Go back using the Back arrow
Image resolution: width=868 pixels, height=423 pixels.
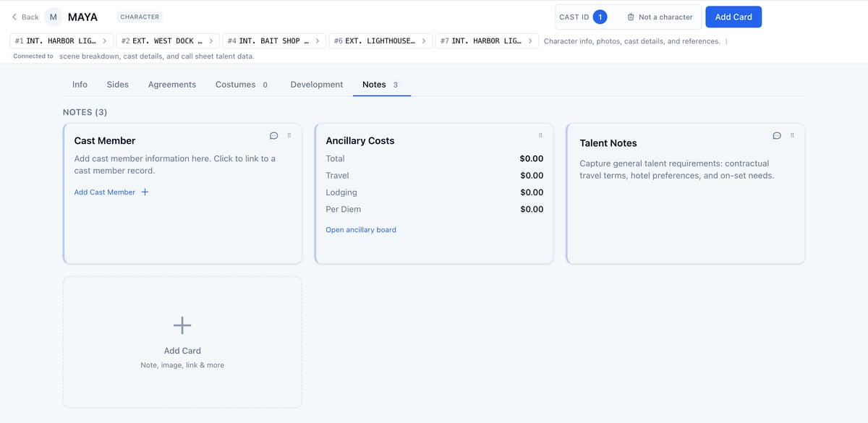(25, 17)
